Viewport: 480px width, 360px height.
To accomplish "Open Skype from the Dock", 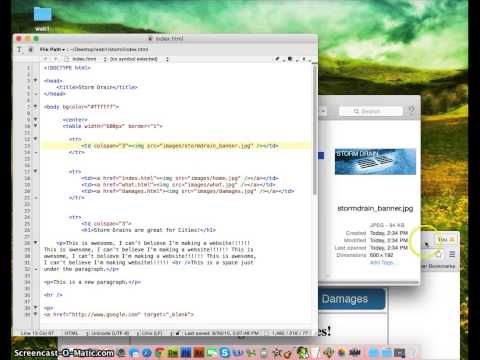I will pyautogui.click(x=225, y=352).
